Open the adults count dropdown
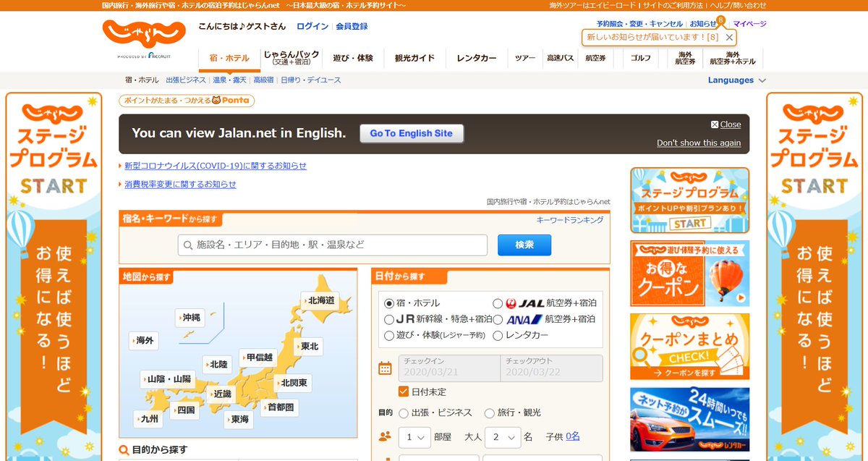The image size is (868, 461). tap(503, 437)
